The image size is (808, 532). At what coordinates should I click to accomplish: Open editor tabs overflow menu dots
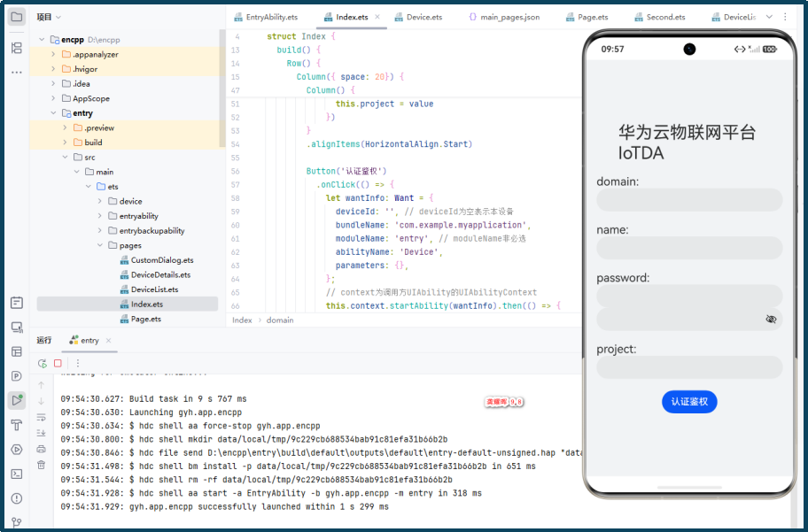pyautogui.click(x=785, y=17)
